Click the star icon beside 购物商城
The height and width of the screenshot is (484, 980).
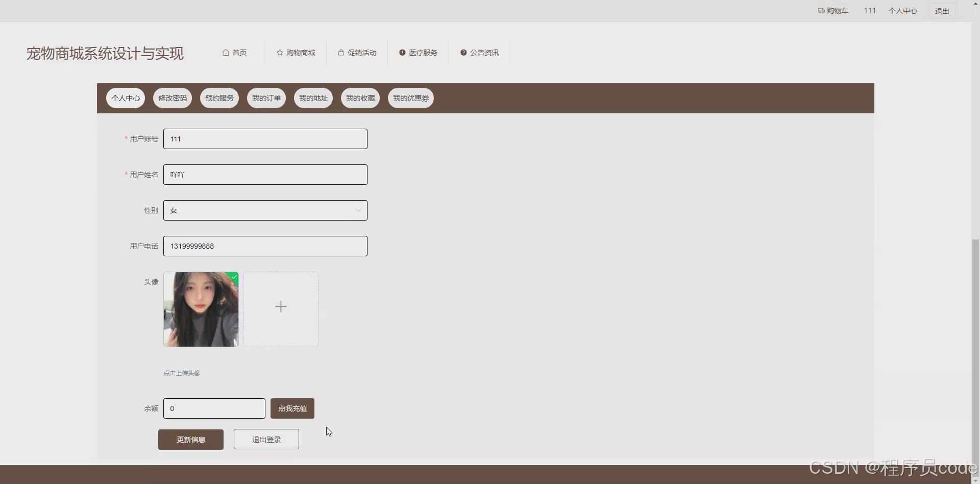[x=280, y=53]
